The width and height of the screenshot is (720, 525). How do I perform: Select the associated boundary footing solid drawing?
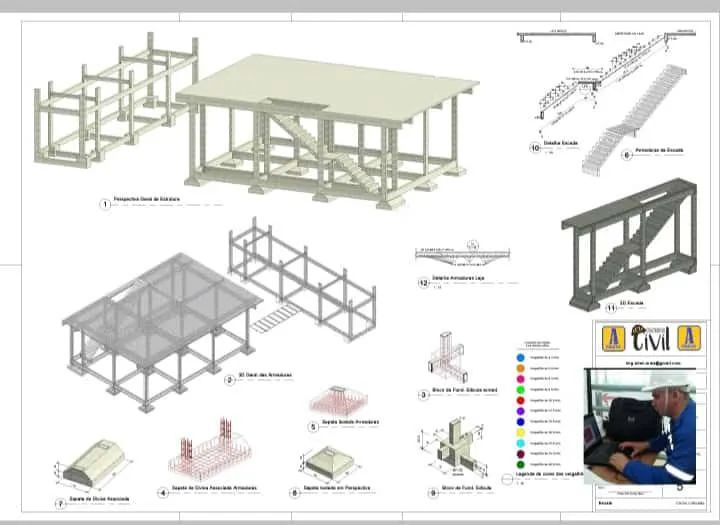click(94, 465)
